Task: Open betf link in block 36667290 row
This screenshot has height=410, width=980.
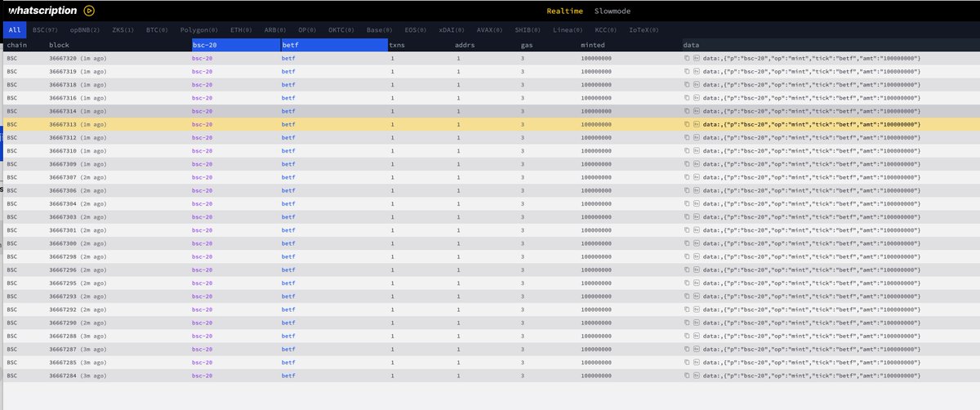Action: tap(288, 323)
